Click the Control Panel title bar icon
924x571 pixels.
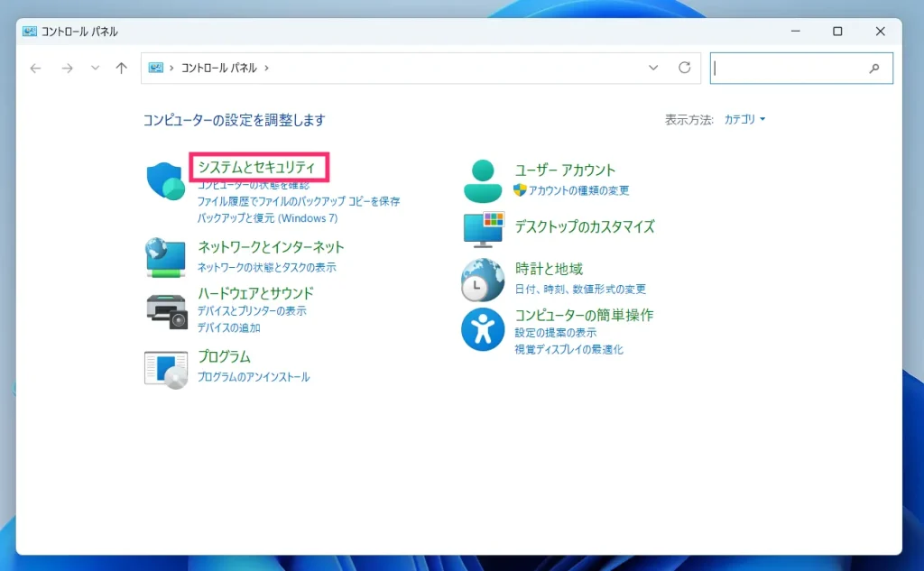point(30,32)
